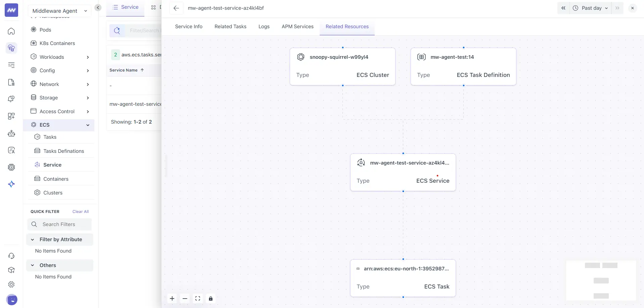
Task: Open the APM Services tab
Action: click(297, 26)
